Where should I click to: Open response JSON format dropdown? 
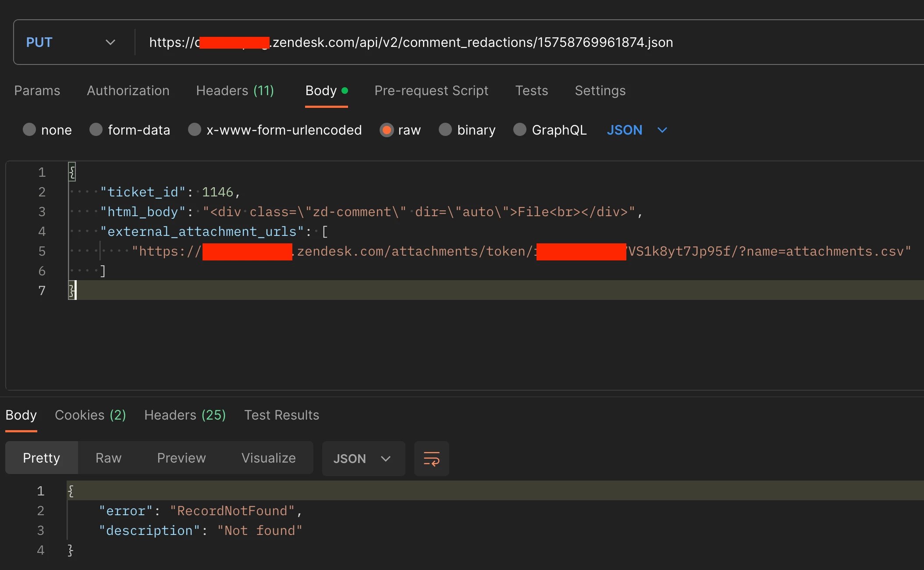click(x=362, y=459)
